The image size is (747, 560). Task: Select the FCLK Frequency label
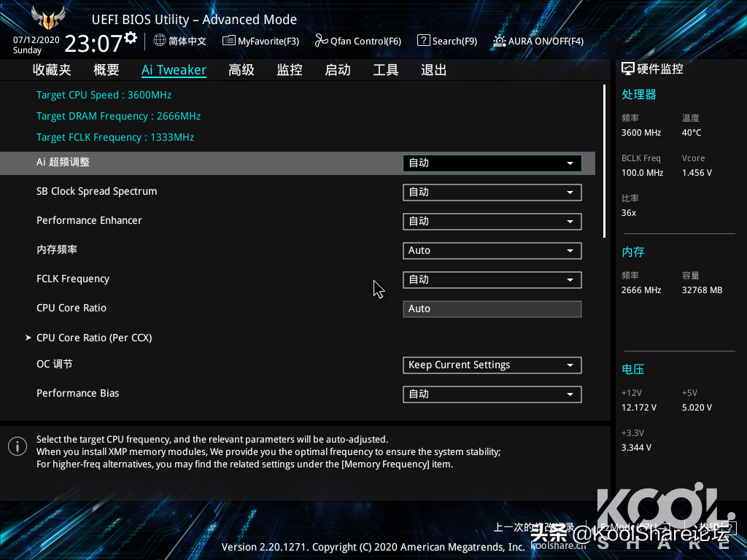pos(73,279)
